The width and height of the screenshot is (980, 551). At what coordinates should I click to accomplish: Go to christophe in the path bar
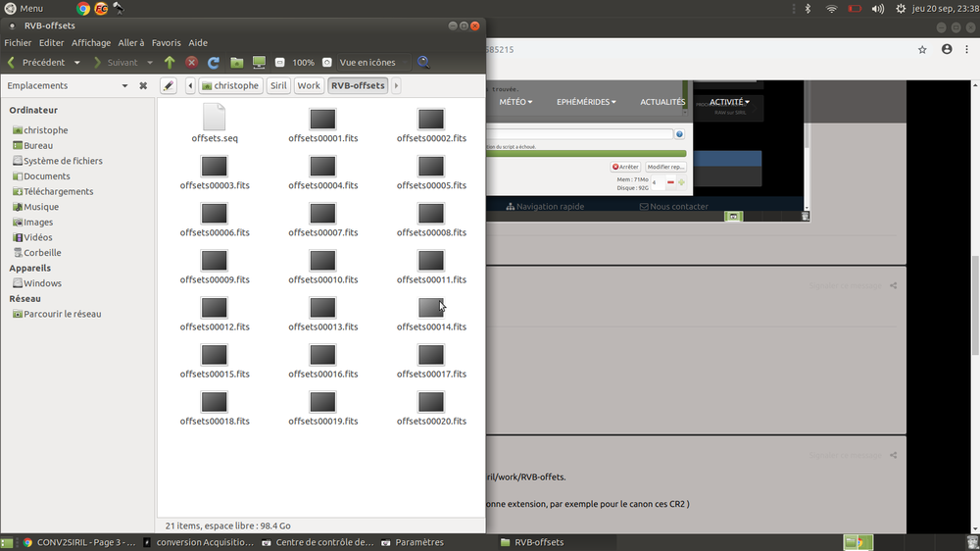230,85
